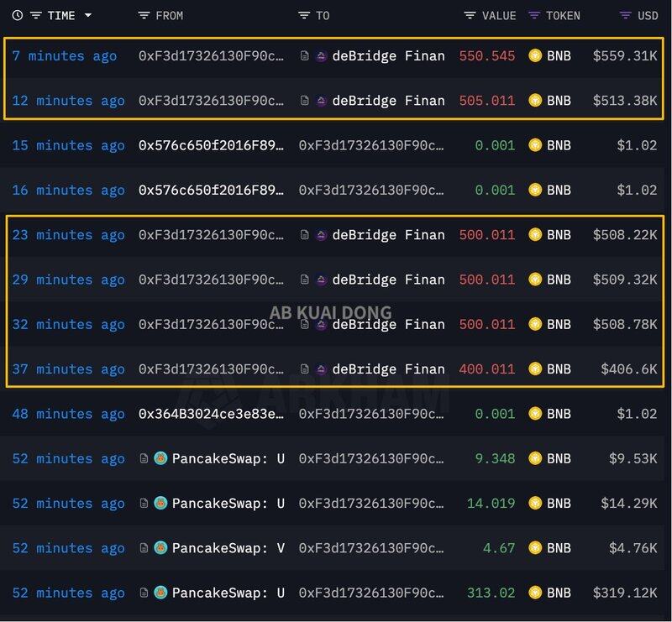672x622 pixels.
Task: Click the $4.76K USD amount
Action: pyautogui.click(x=633, y=548)
